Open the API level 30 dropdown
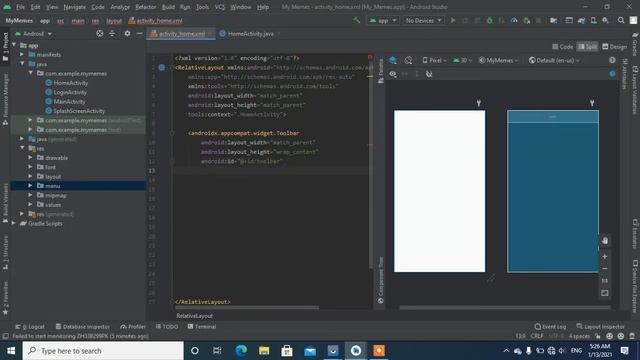Screen dimensions: 640x360 click(462, 60)
